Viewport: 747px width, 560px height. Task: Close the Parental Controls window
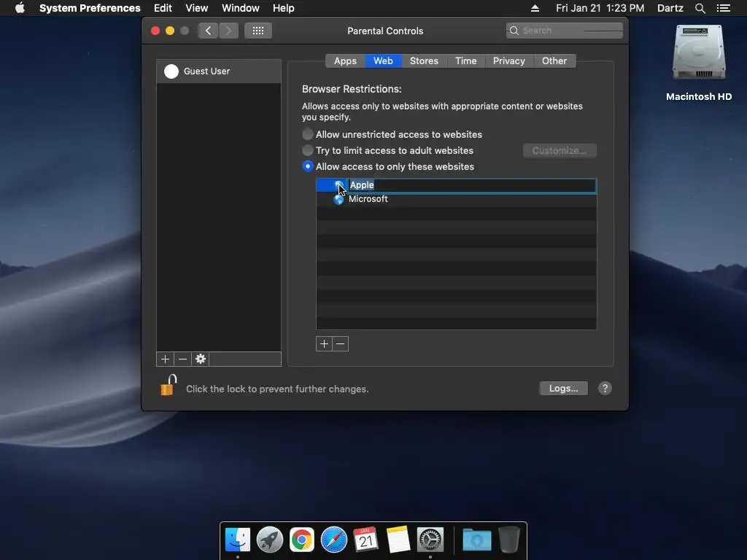coord(155,31)
